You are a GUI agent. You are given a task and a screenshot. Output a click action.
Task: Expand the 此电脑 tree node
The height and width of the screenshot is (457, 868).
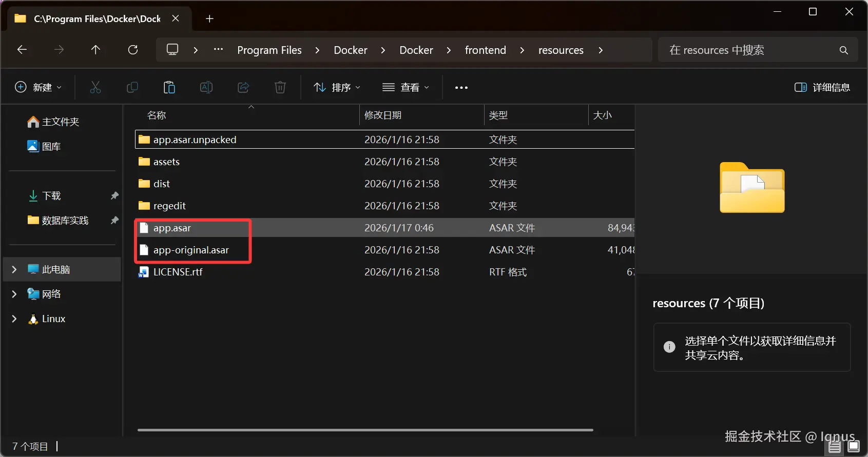point(14,269)
